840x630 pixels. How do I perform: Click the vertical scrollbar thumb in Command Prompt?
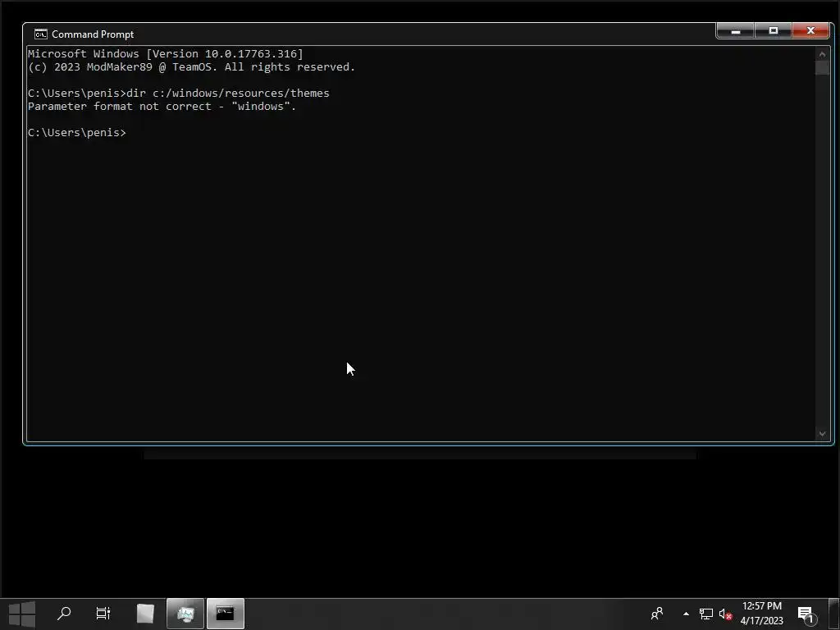click(822, 68)
